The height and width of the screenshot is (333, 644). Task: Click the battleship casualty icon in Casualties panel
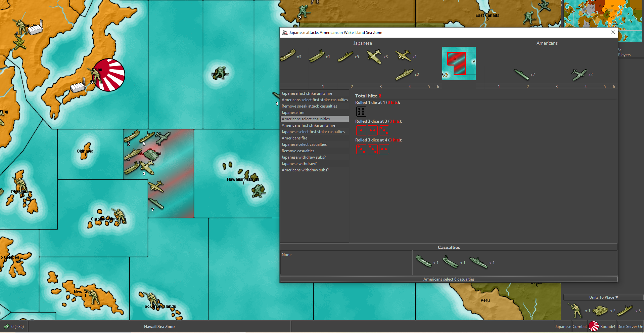[478, 263]
